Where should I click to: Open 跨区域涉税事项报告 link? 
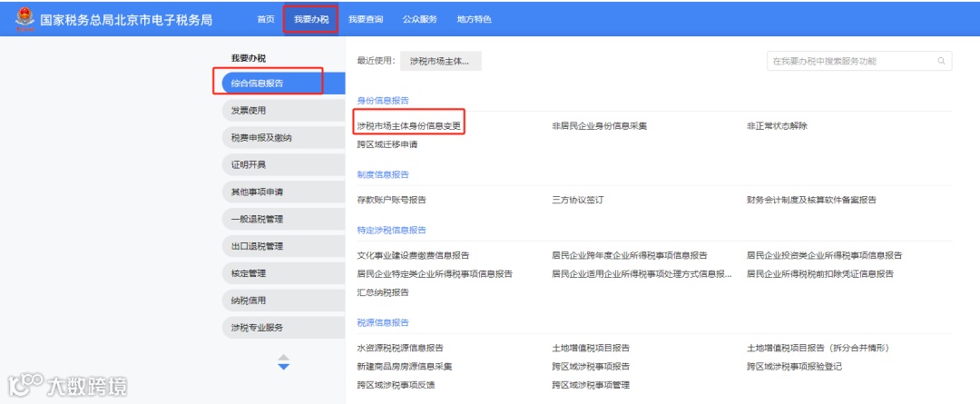tap(591, 367)
